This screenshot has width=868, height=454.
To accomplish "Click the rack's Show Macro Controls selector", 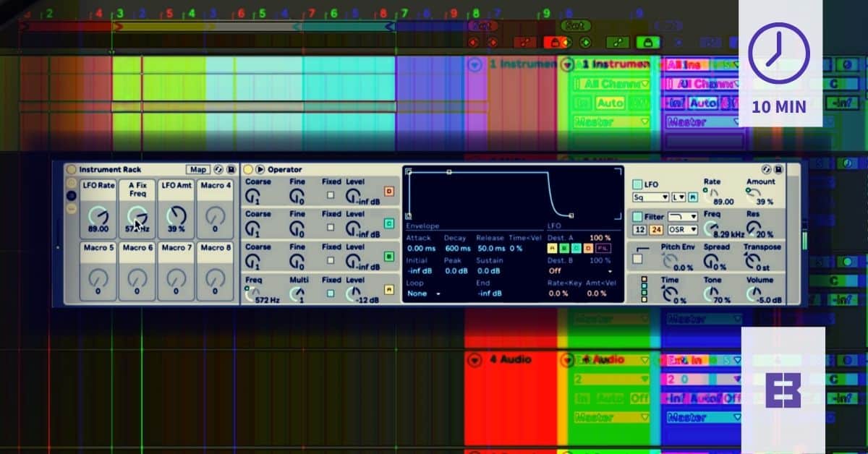I will [71, 183].
